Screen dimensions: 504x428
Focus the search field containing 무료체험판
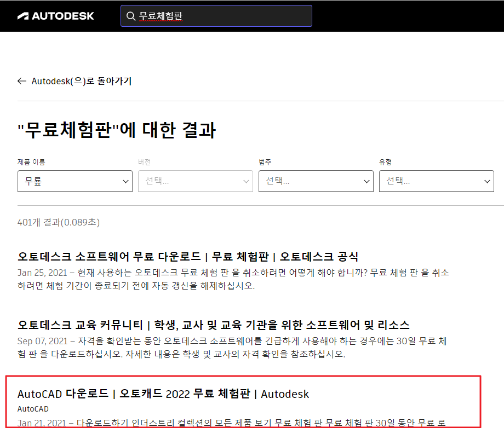(x=216, y=16)
